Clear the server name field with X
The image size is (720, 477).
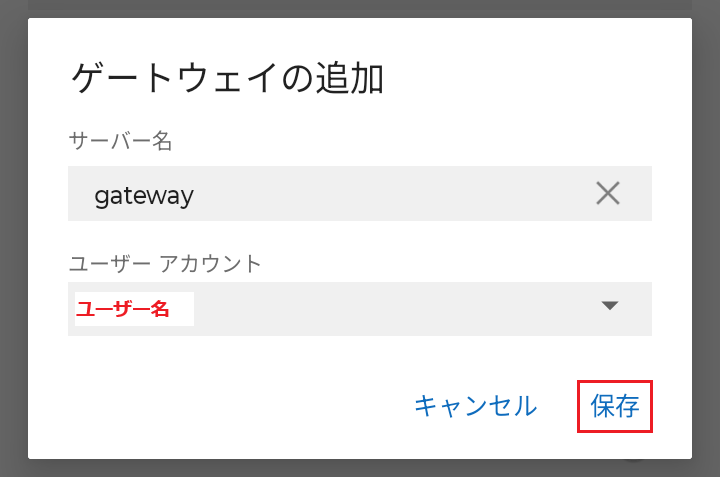pos(608,193)
